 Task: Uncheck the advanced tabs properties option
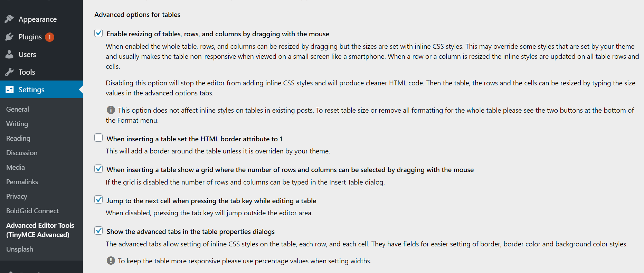tap(98, 230)
